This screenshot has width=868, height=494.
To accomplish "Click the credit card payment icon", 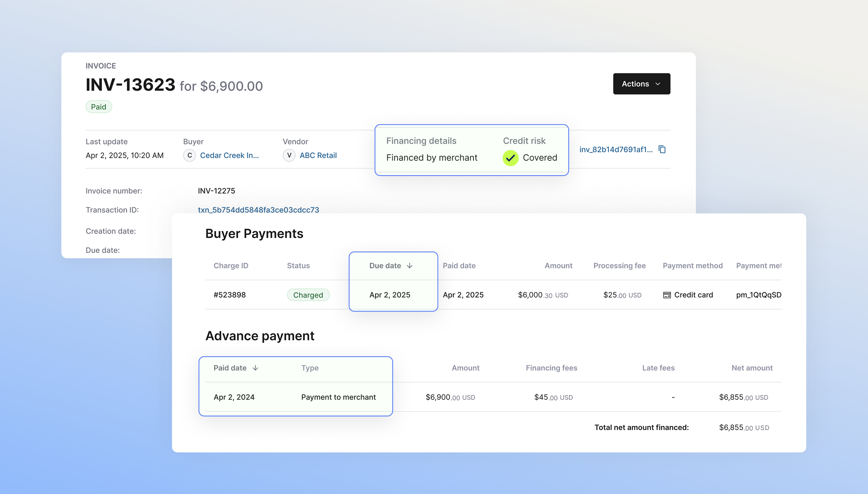I will 667,295.
